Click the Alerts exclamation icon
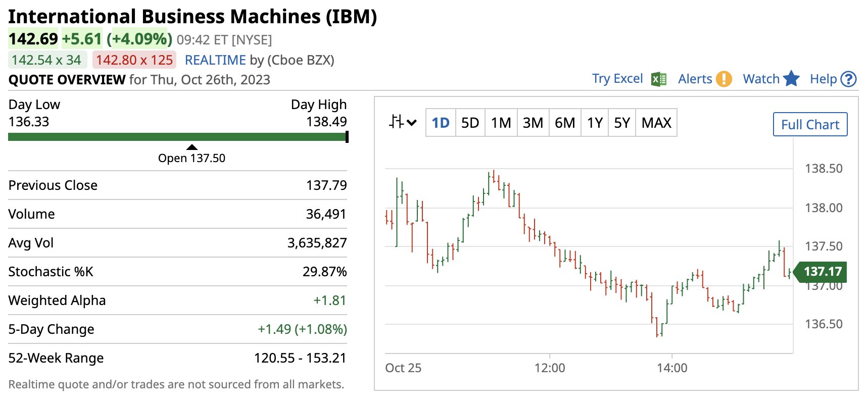Screen dimensions: 868x405 tap(724, 79)
